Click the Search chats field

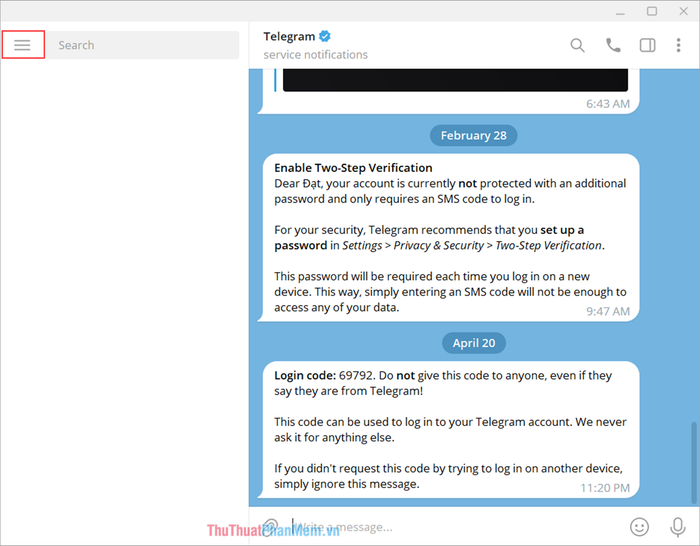point(143,45)
